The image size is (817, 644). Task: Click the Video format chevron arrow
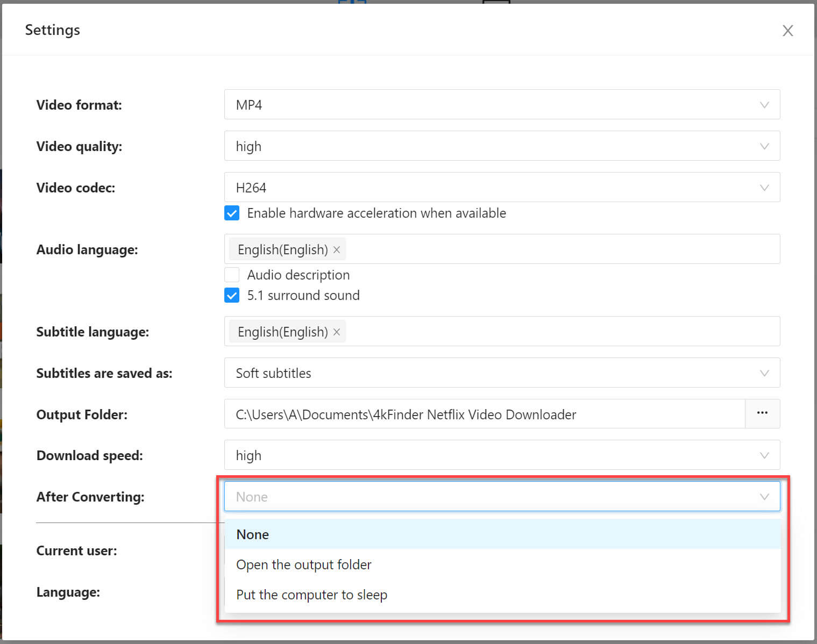764,105
